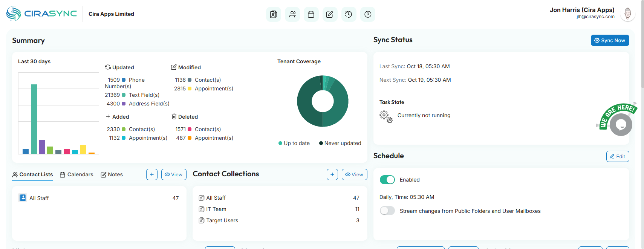Click the Currently not running status

[x=424, y=115]
